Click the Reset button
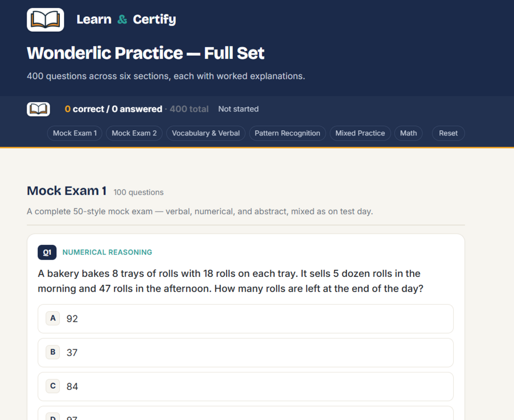This screenshot has width=514, height=420. coord(449,133)
